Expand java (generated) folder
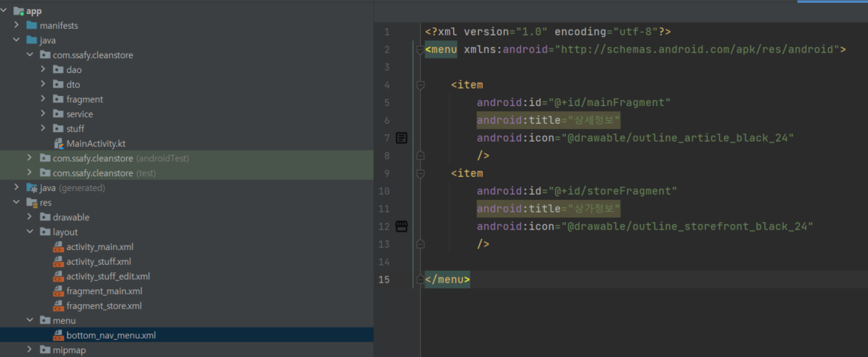 [x=17, y=188]
